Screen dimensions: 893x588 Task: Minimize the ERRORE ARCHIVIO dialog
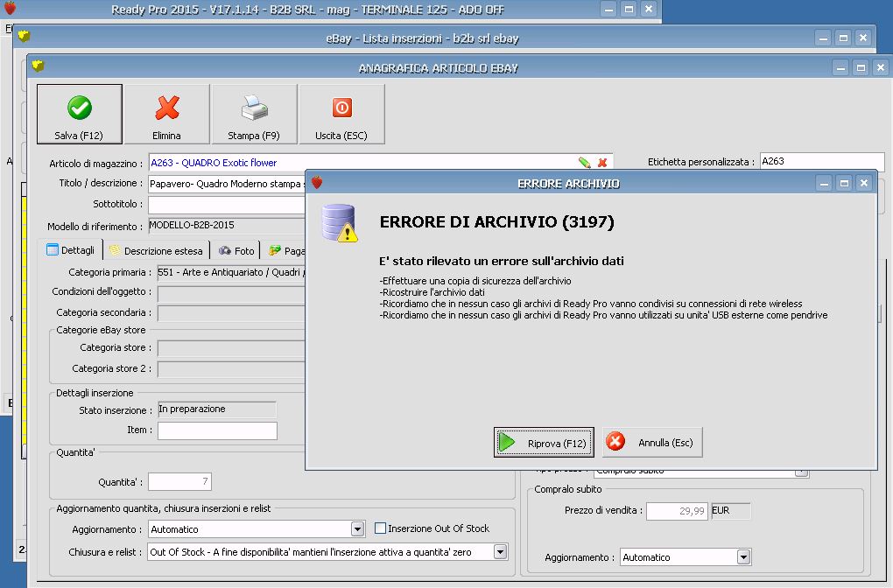click(x=824, y=183)
